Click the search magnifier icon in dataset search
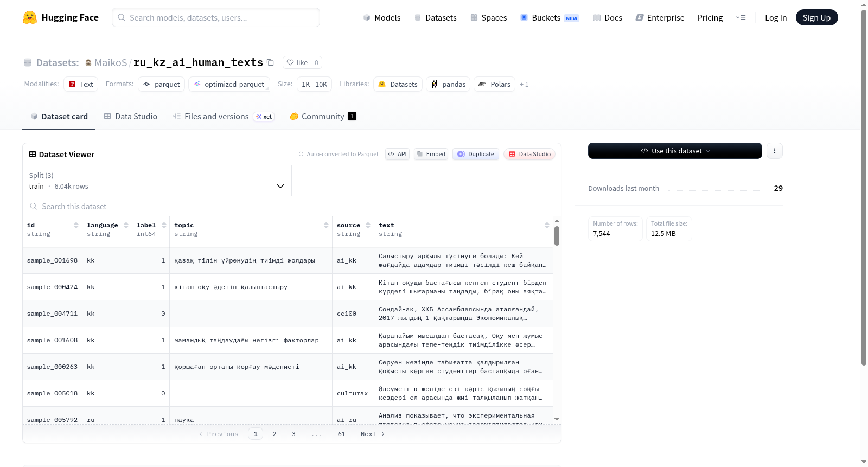The image size is (868, 467). (x=34, y=206)
